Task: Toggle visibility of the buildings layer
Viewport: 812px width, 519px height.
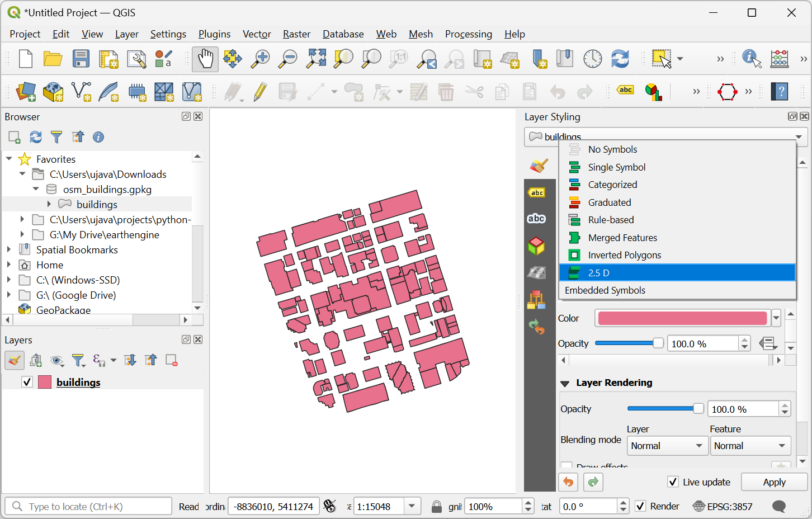Action: tap(27, 382)
